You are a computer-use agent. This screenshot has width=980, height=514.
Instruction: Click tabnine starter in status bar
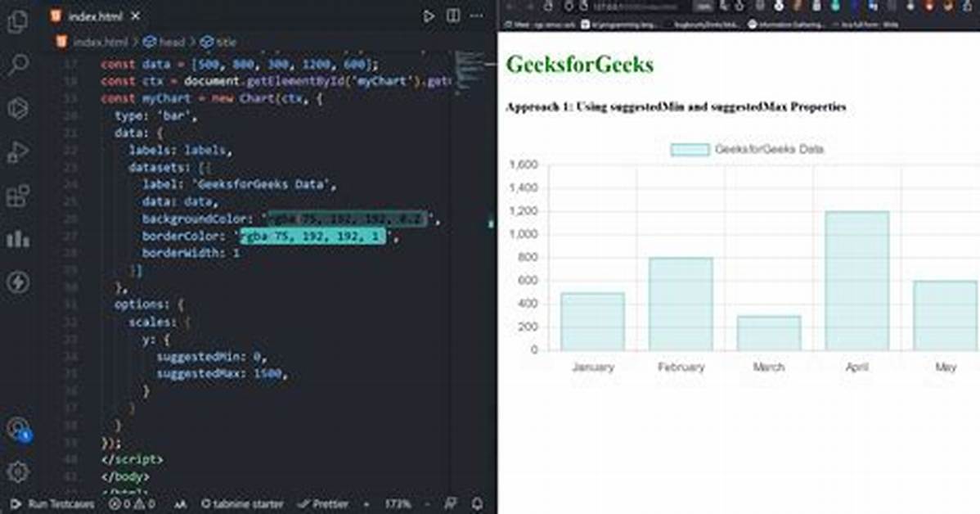tap(242, 504)
